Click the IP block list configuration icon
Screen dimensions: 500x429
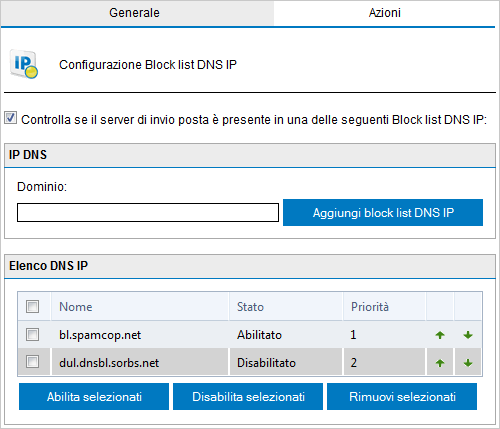pos(24,64)
